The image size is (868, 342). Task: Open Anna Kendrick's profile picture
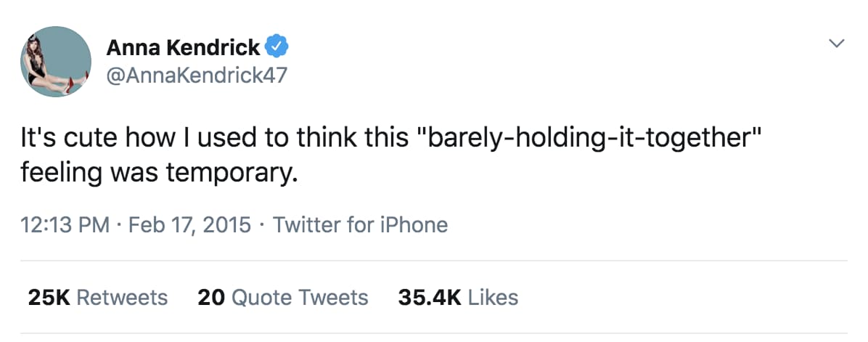click(55, 63)
